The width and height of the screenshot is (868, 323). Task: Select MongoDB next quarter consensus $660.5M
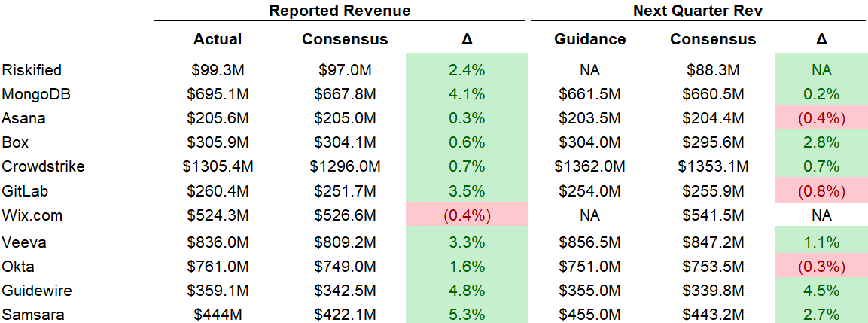pyautogui.click(x=713, y=94)
